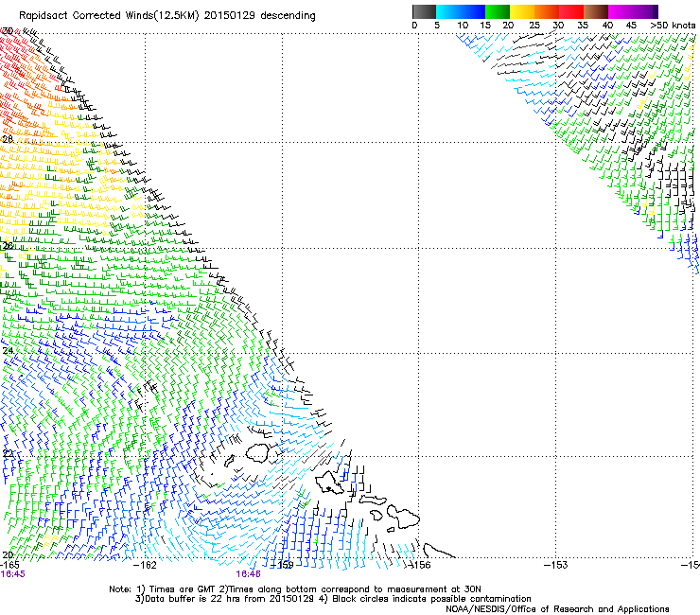Click the note line 'Times are GMT'

pyautogui.click(x=181, y=589)
